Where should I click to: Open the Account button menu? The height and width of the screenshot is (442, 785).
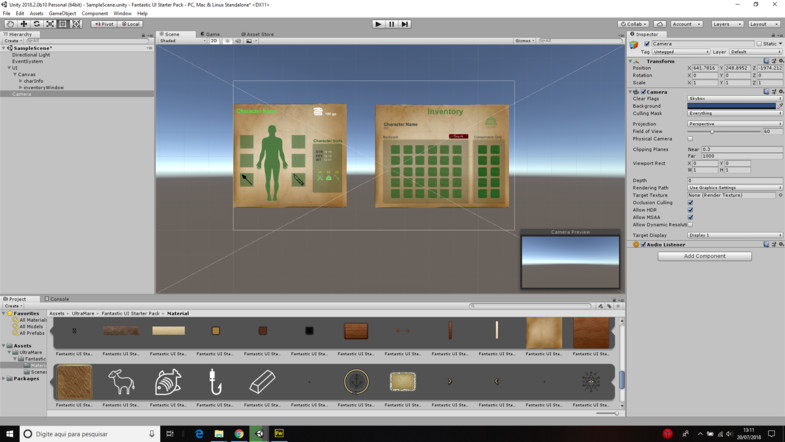(x=686, y=24)
